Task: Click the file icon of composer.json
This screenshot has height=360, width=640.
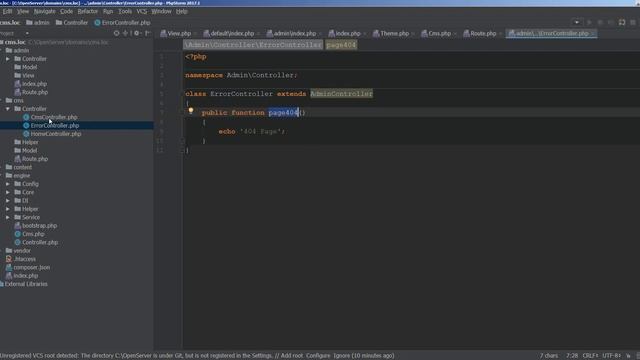Action: [x=9, y=267]
